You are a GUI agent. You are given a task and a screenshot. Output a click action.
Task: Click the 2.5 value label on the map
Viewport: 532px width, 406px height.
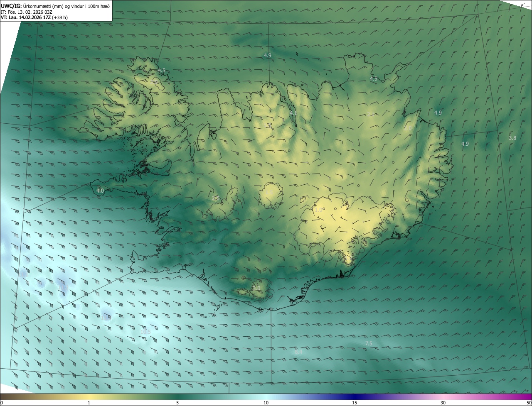point(216,198)
